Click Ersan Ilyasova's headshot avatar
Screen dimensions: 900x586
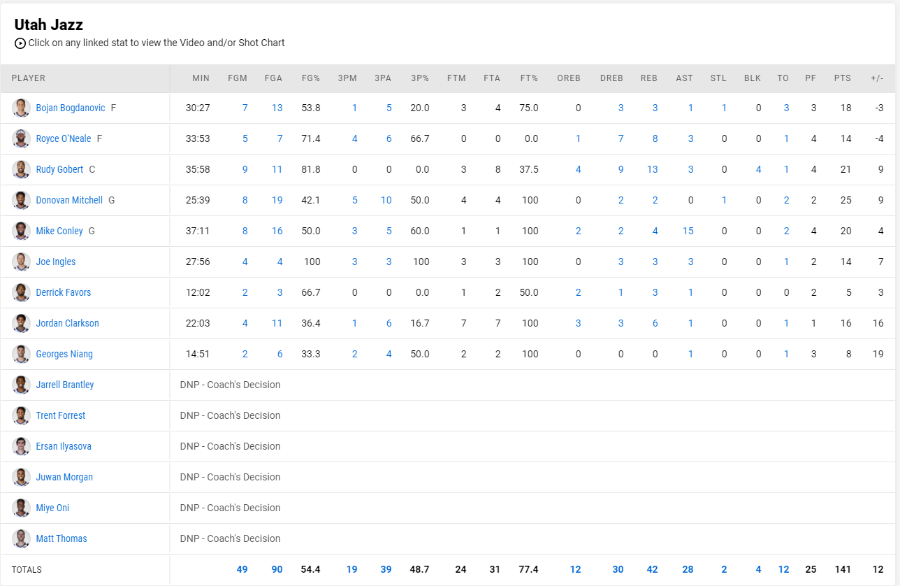pos(21,446)
